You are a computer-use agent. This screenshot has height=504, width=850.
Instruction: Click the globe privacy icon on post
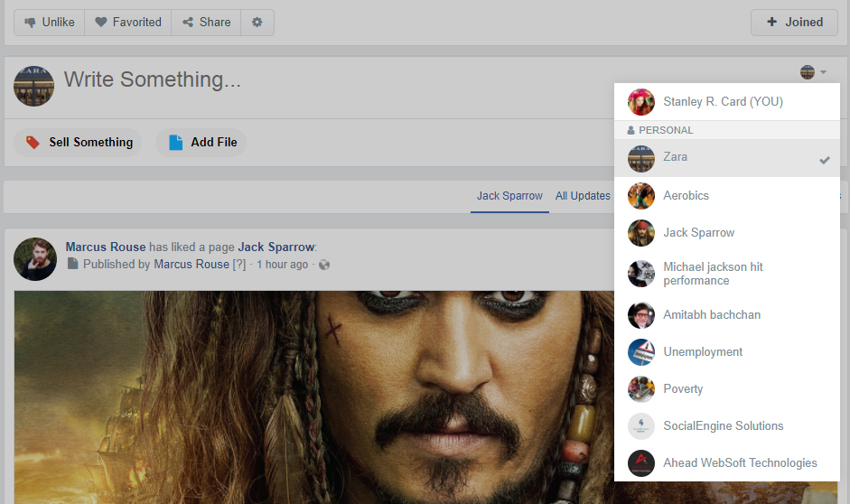pyautogui.click(x=324, y=265)
